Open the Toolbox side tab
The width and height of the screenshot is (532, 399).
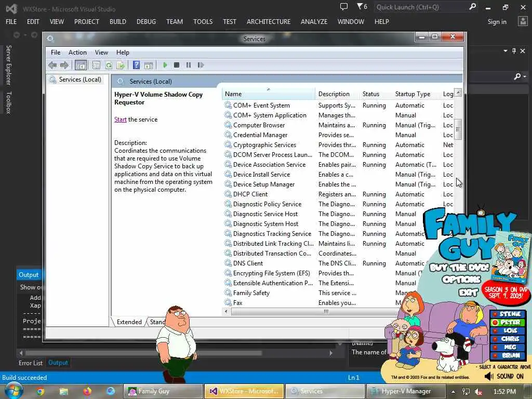tap(9, 103)
